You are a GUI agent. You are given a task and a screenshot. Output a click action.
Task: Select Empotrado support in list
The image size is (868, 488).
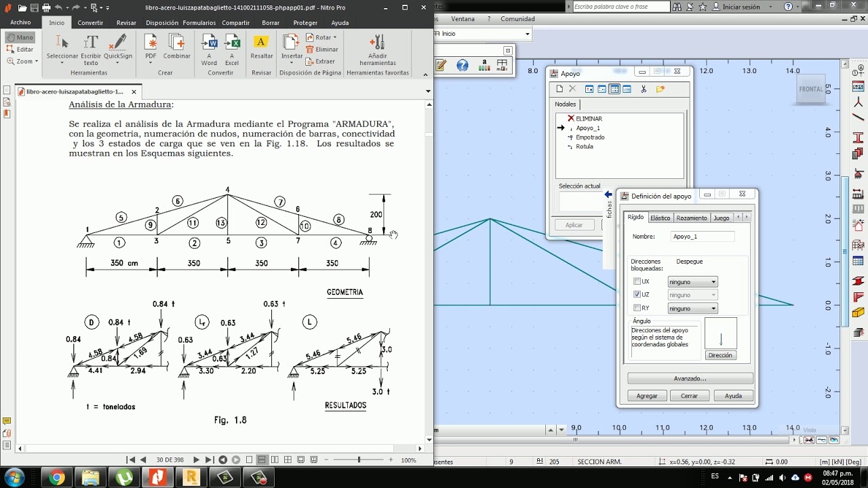(x=590, y=137)
